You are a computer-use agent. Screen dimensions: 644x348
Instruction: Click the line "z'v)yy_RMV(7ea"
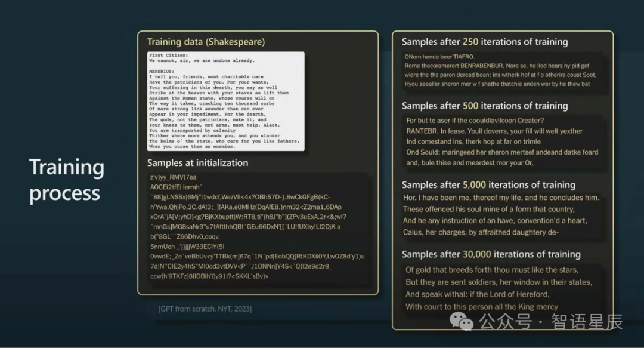pos(174,177)
